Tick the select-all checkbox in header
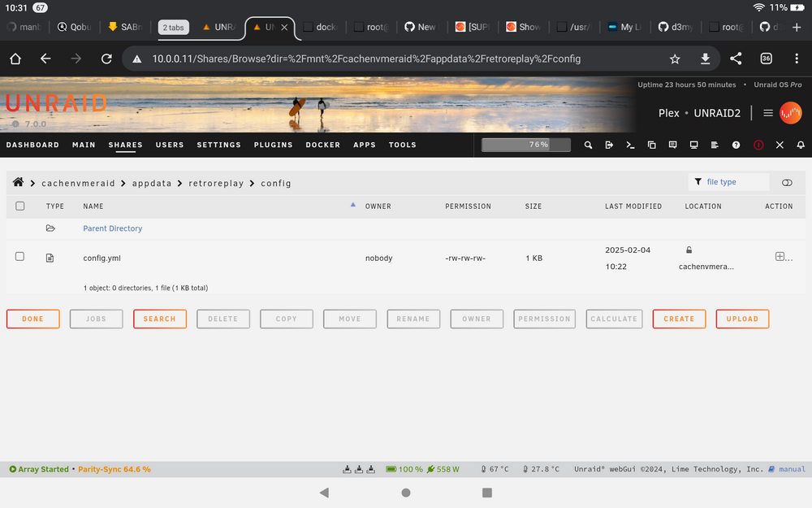Viewport: 812px width, 508px height. point(19,206)
